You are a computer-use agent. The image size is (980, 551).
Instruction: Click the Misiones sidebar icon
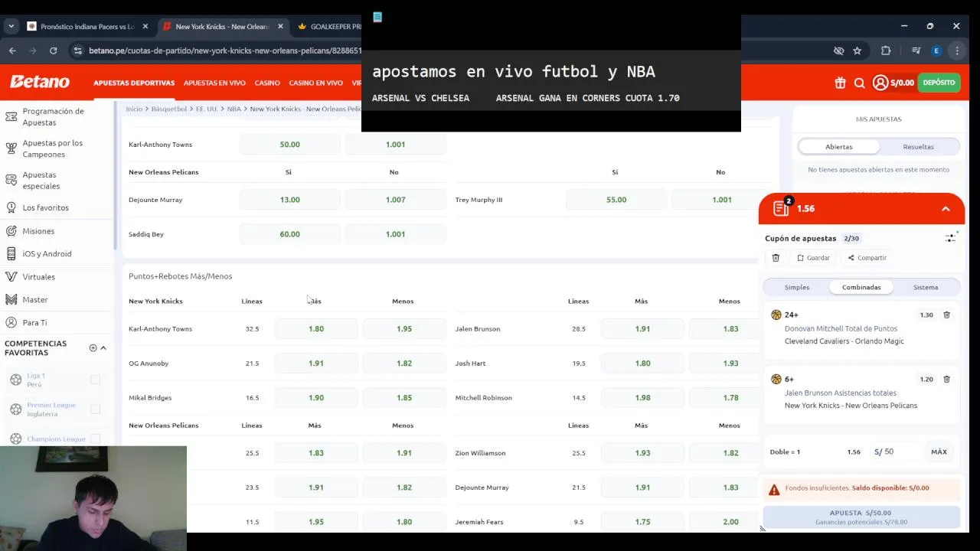point(11,230)
